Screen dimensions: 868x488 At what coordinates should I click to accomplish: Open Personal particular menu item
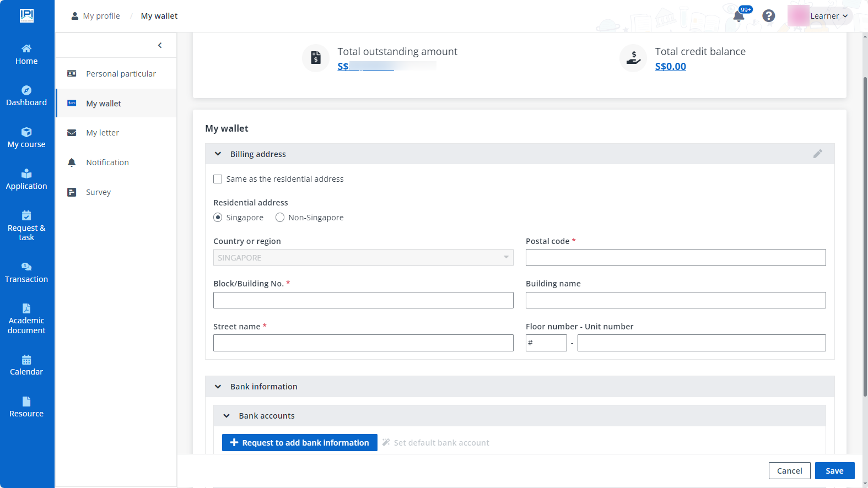pyautogui.click(x=116, y=74)
